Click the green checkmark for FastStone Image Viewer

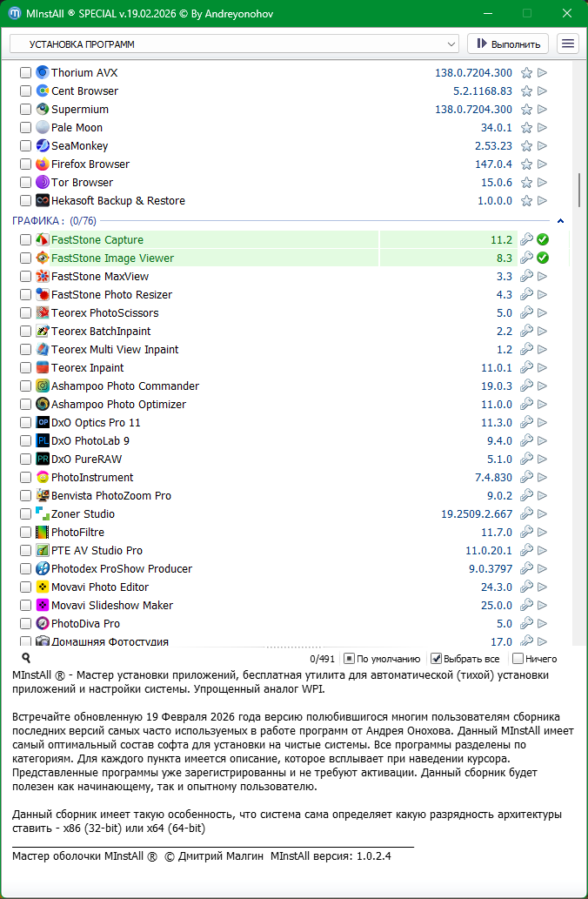[543, 258]
